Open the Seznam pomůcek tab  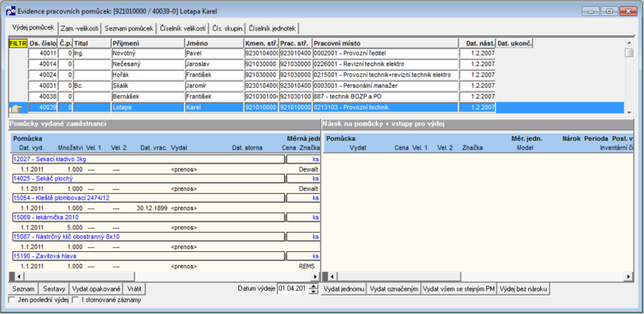pos(129,29)
